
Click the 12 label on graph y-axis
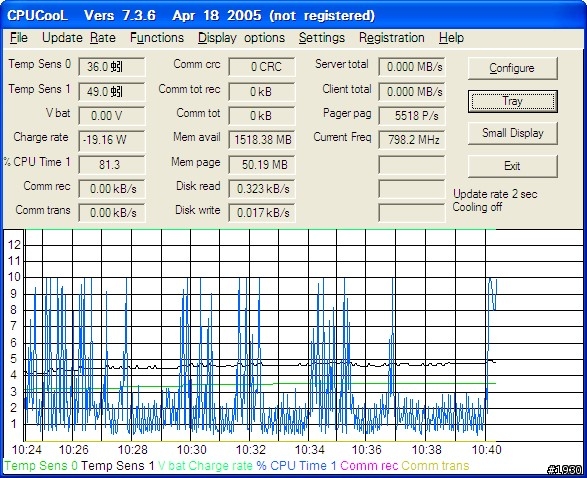click(x=14, y=245)
